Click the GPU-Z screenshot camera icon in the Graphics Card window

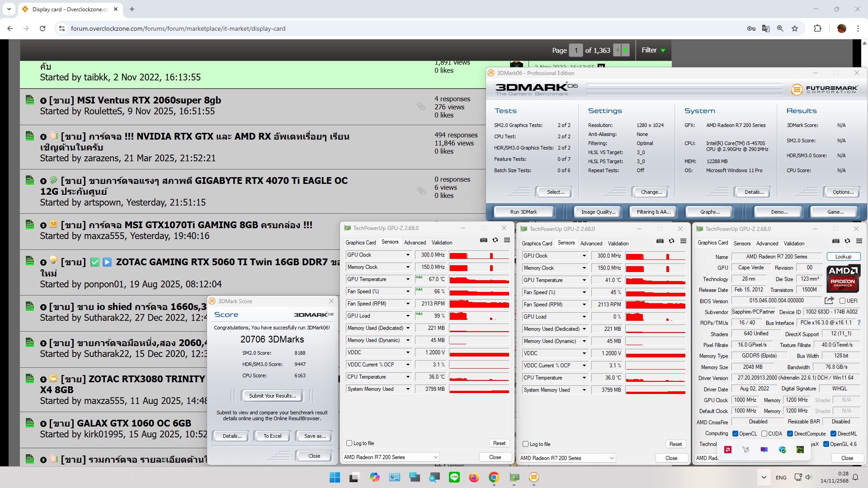coord(835,241)
